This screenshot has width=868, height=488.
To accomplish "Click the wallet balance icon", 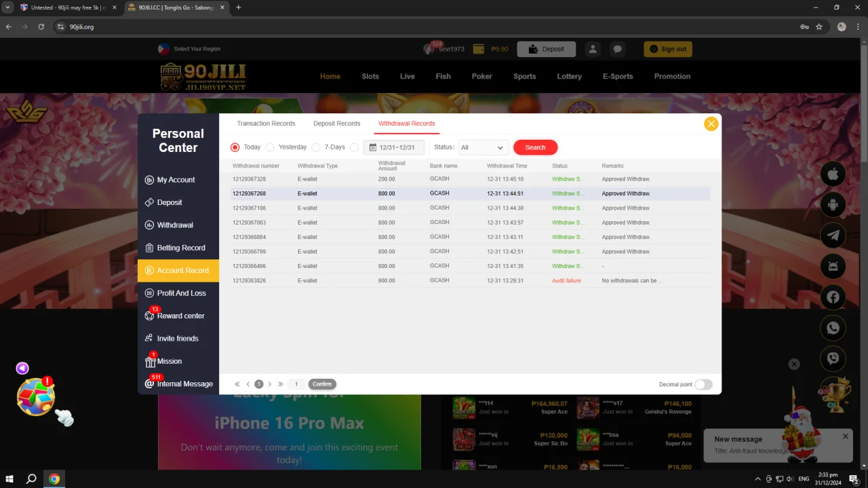I will 479,49.
